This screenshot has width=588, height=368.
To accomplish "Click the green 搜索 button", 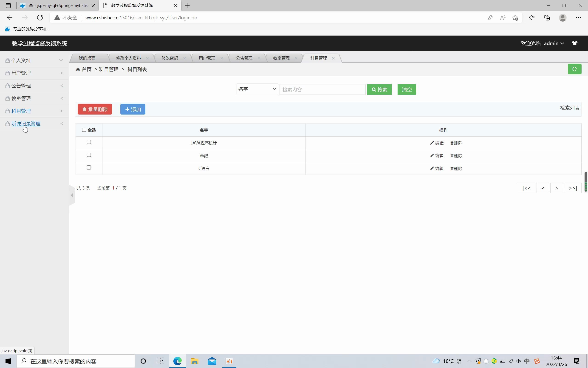I will (379, 89).
